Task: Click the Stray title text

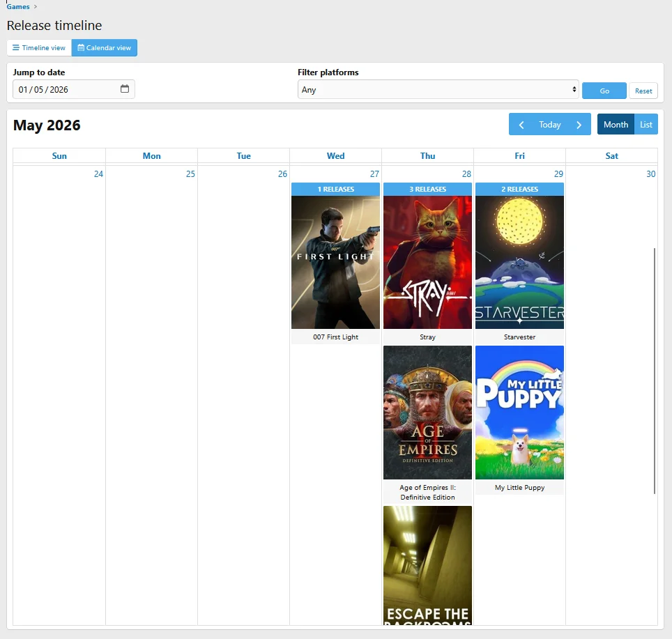Action: pos(428,337)
